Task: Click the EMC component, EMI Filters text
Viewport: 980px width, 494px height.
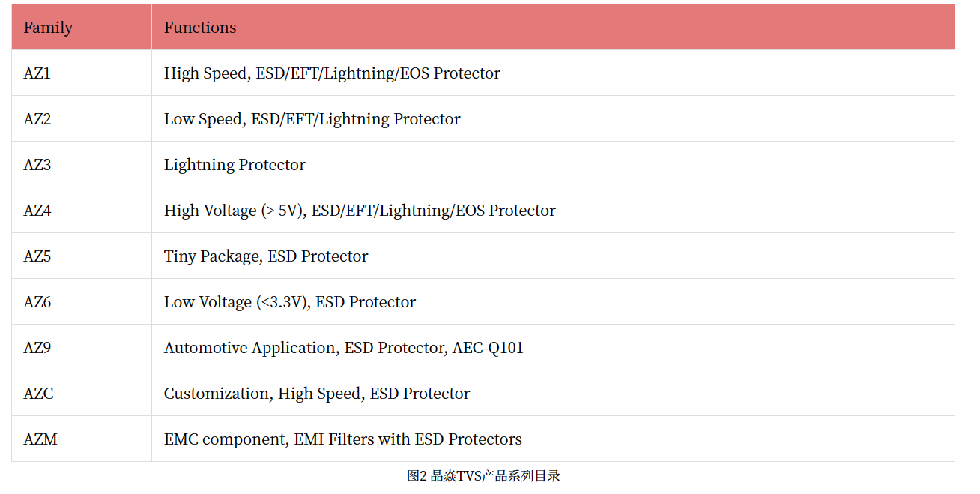Action: [342, 439]
